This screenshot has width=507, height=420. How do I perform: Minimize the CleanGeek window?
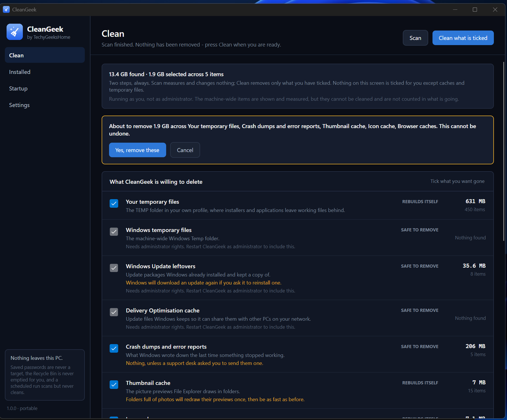[x=455, y=10]
